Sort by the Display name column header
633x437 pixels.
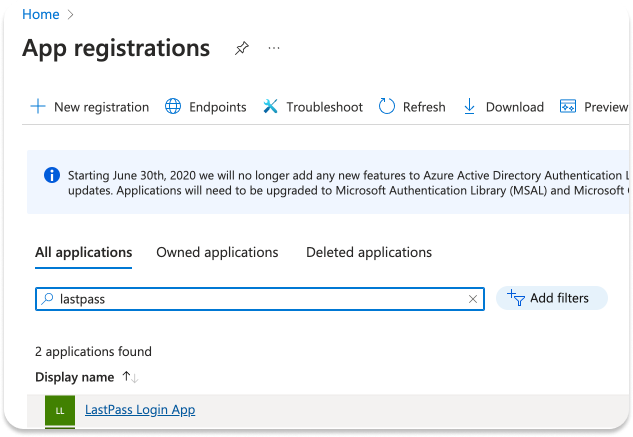[75, 377]
